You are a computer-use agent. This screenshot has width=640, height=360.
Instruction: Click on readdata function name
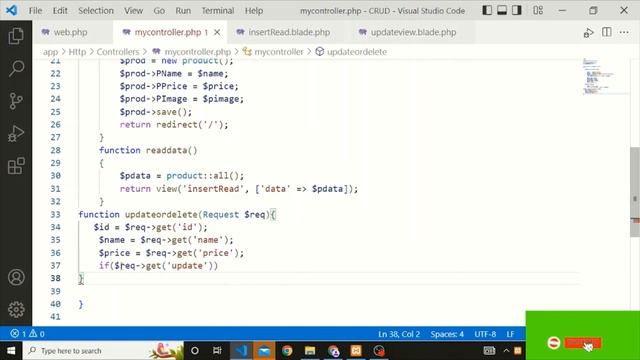point(167,150)
